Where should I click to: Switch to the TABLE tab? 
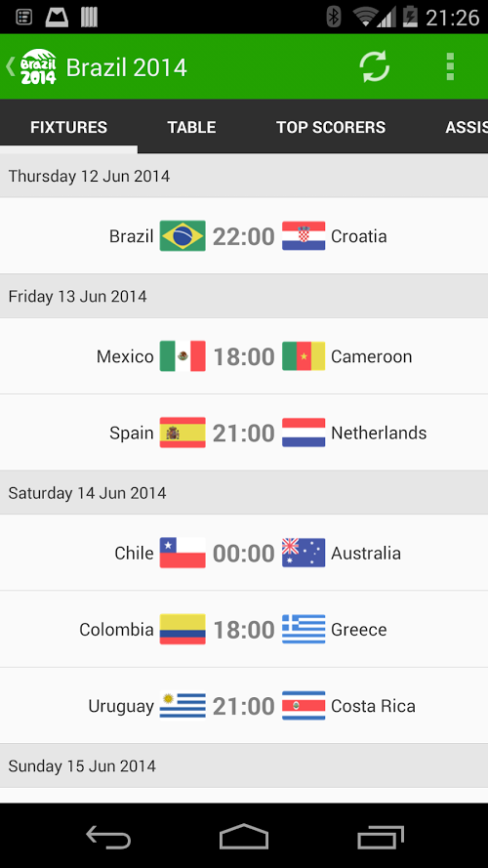191,127
